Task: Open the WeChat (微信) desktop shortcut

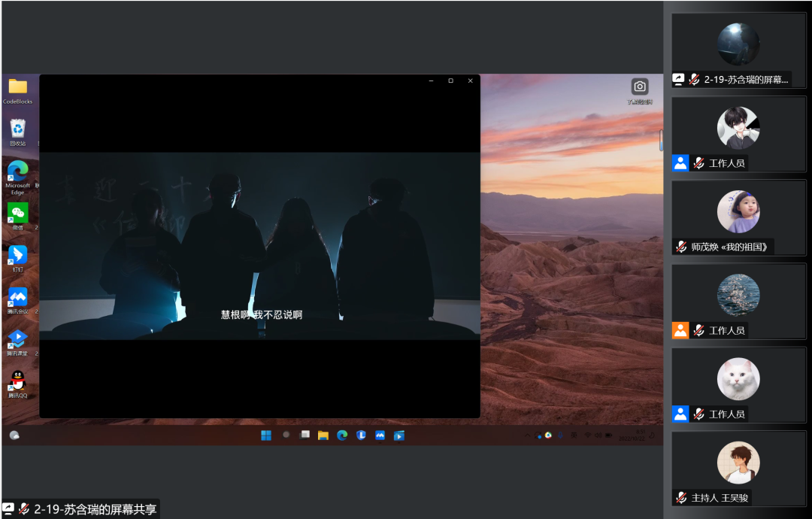Action: pyautogui.click(x=17, y=213)
